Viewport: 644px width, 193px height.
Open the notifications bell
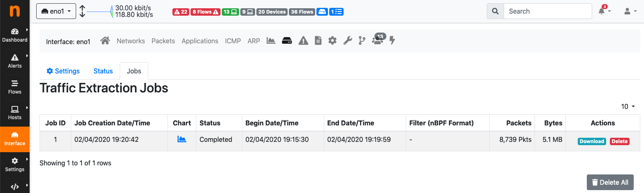(x=604, y=11)
